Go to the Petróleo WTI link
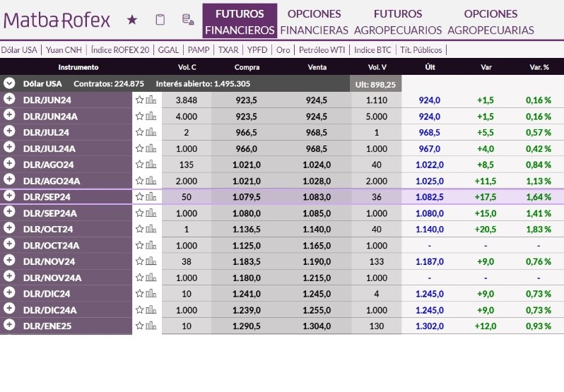The height and width of the screenshot is (392, 564). tap(322, 50)
